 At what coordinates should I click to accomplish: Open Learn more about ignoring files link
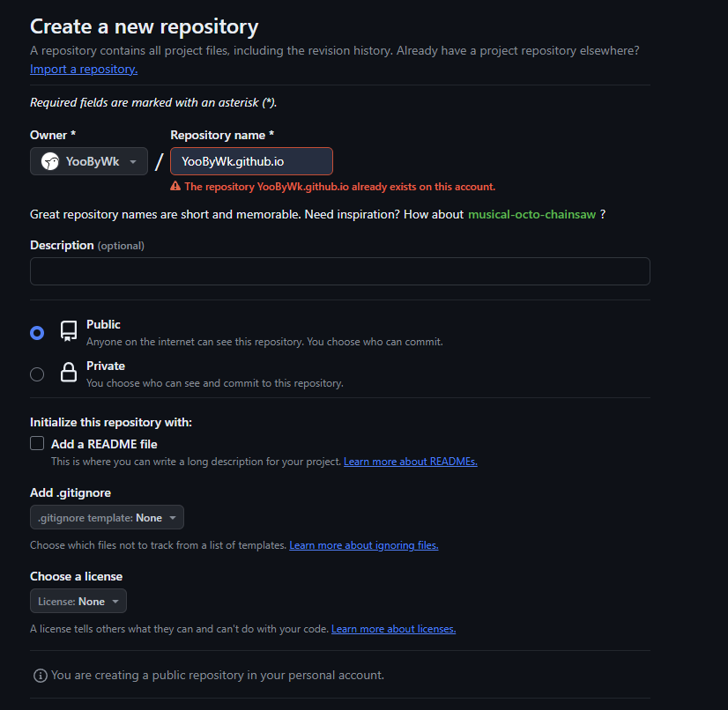[364, 545]
